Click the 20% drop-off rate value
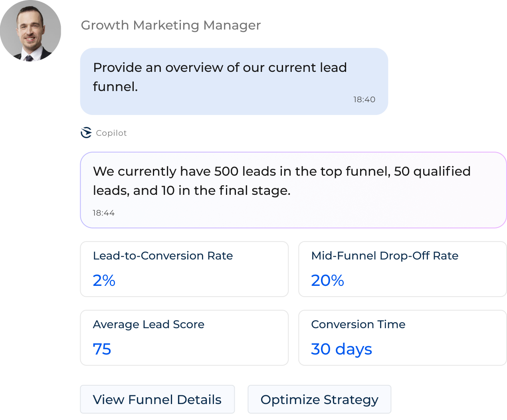The height and width of the screenshot is (420, 507). click(x=327, y=281)
